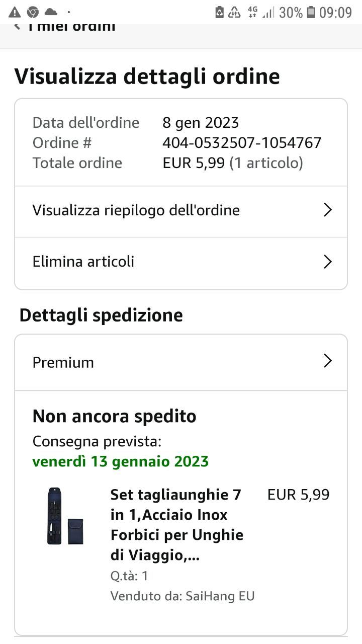Open the Set tagliaunghie 7 in 1 product title
This screenshot has width=362, height=644.
[x=177, y=525]
